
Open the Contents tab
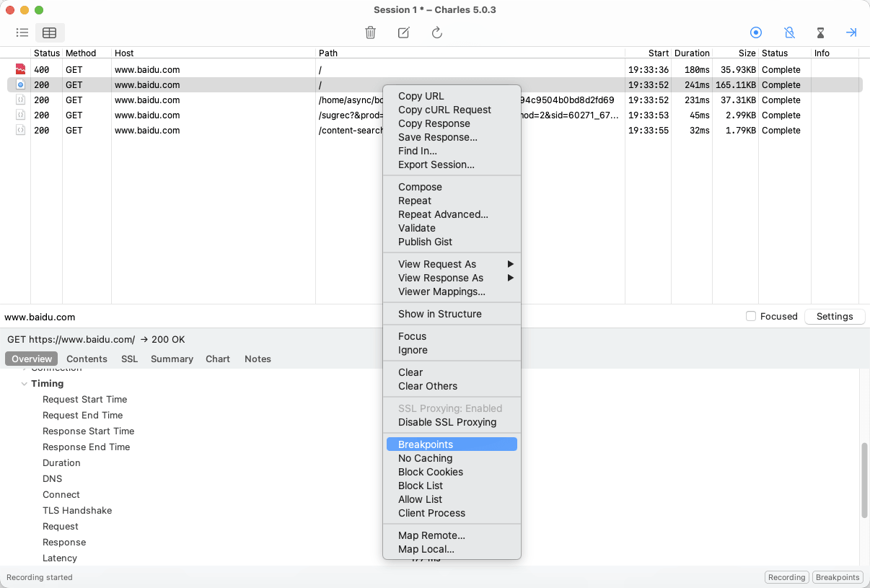87,359
